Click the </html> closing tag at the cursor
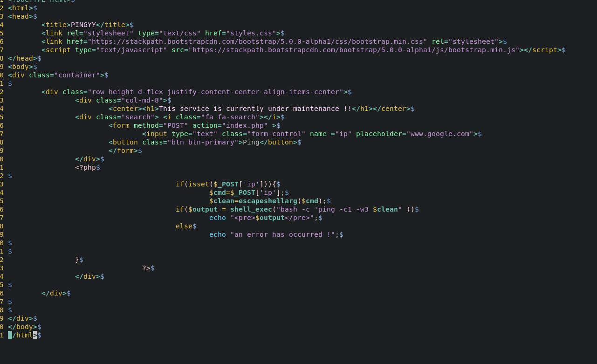Image resolution: width=597 pixels, height=364 pixels. pos(22,335)
